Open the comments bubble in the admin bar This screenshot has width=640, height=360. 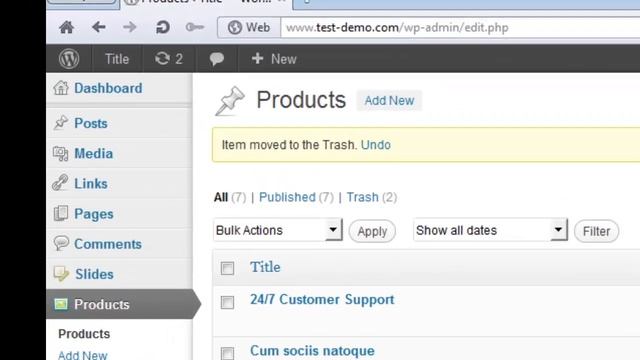216,59
